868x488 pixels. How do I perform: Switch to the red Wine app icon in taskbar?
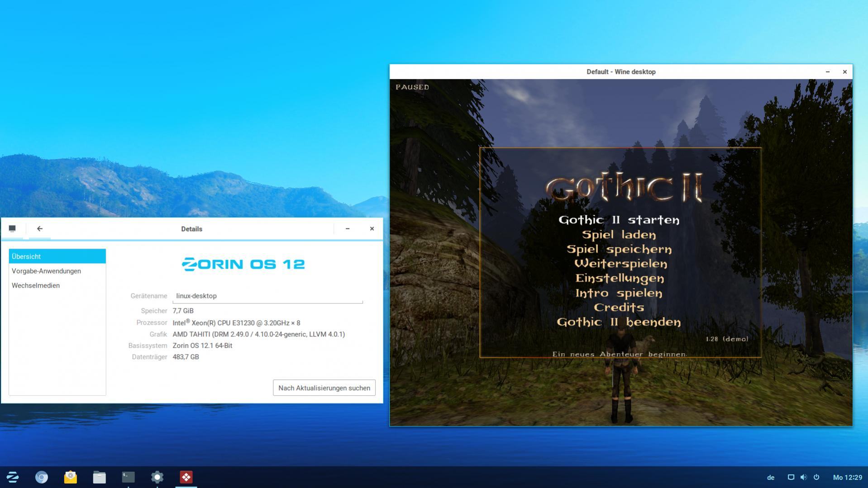tap(186, 477)
